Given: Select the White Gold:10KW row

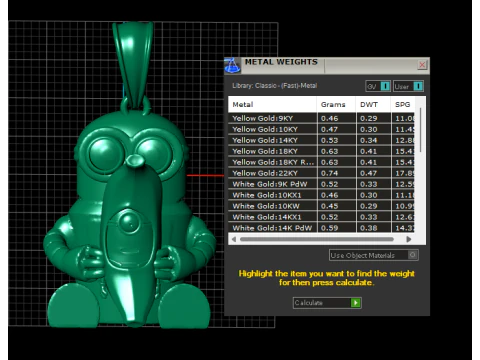Looking at the screenshot, I should tap(321, 206).
